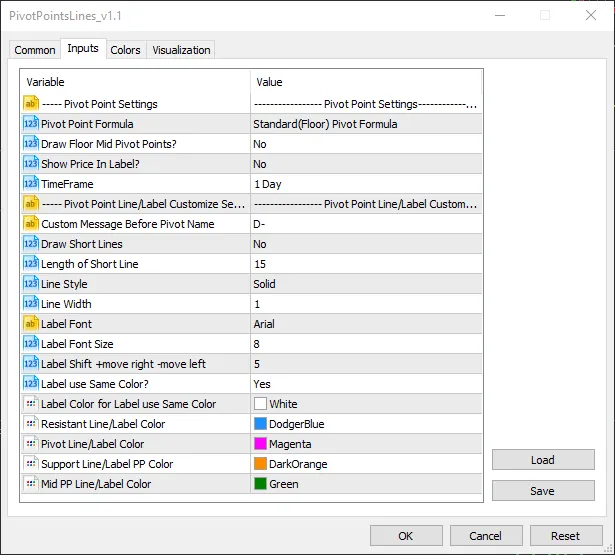Click the color icon beside Resistant Line/Label Color
The height and width of the screenshot is (555, 615).
point(30,424)
